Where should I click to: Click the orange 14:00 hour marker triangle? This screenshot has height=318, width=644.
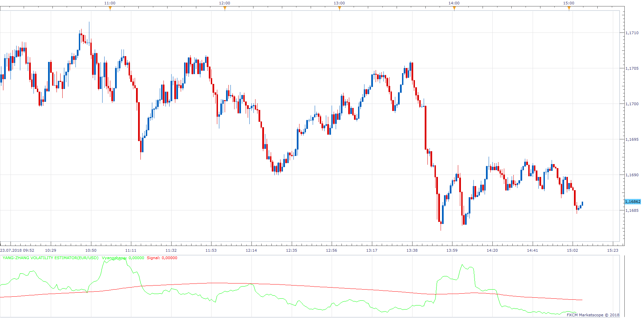454,8
